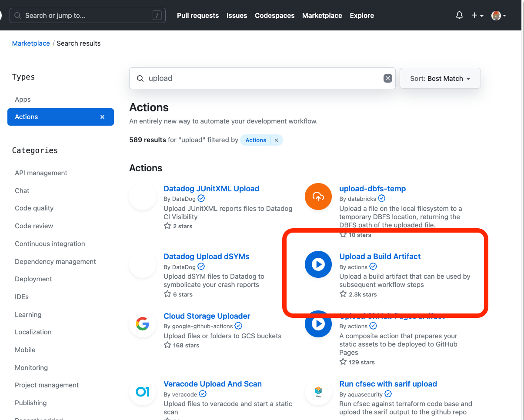Click verified badge next to google-github-actions
524x420 pixels.
[x=238, y=326]
